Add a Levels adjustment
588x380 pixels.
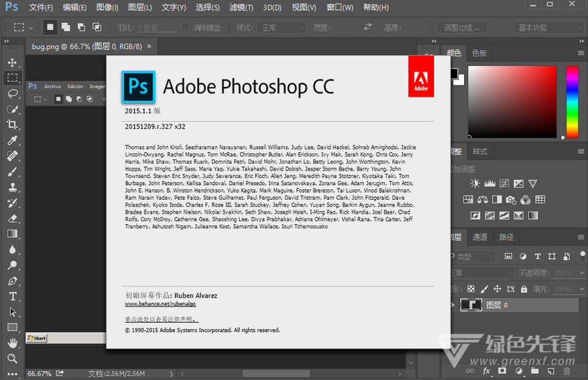pyautogui.click(x=489, y=184)
